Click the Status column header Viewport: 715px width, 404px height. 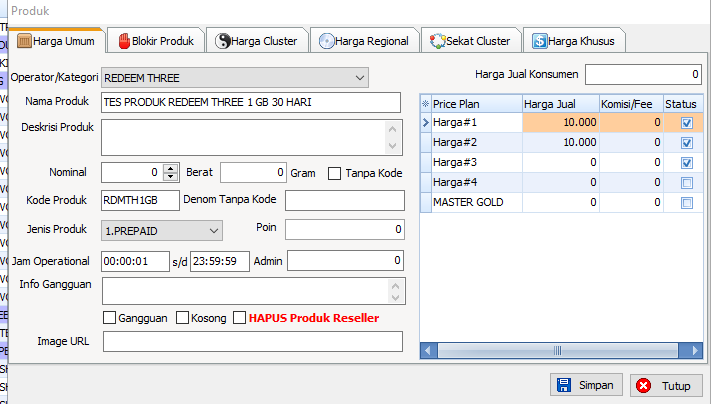[683, 104]
